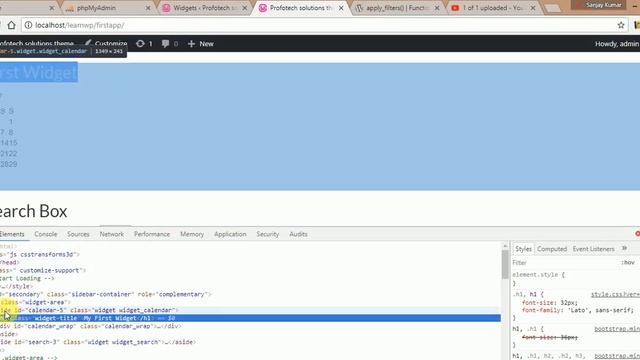Select the calendar-5 widget_calendar node
Viewport: 640px width, 360px height.
tap(250, 310)
